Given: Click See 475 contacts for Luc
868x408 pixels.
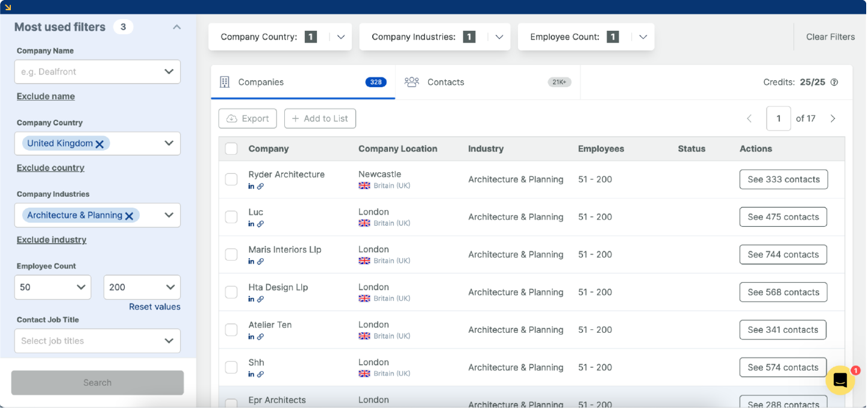Looking at the screenshot, I should point(783,217).
